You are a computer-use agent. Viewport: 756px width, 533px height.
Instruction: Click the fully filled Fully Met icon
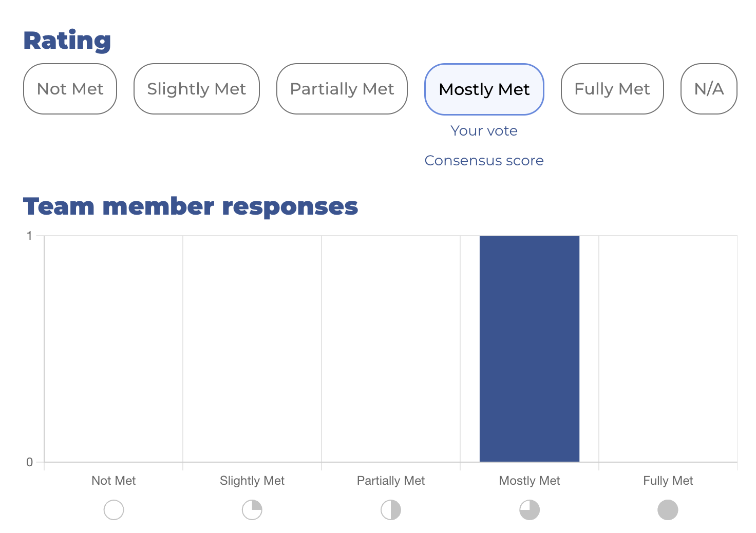668,510
